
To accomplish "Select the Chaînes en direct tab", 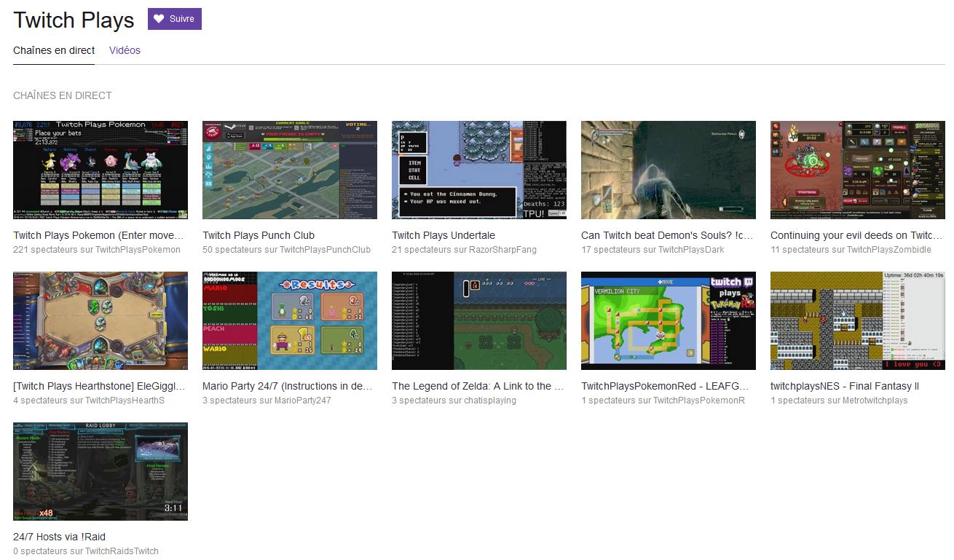I will tap(54, 50).
